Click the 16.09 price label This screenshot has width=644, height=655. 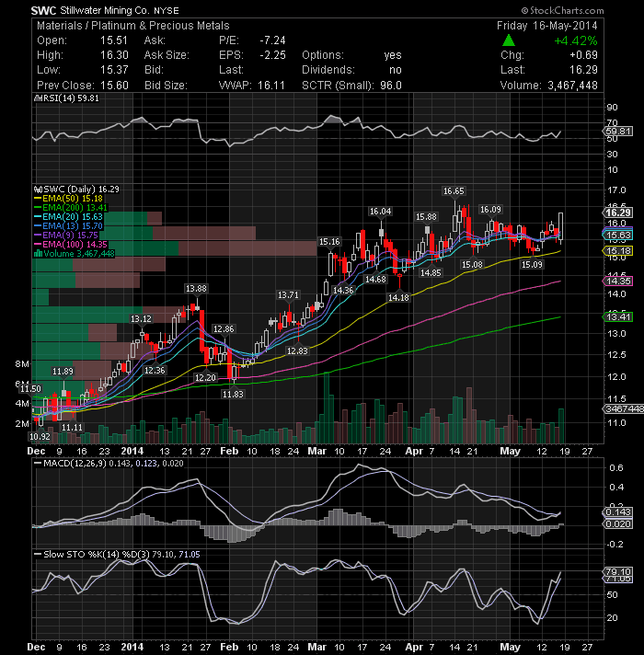[490, 209]
